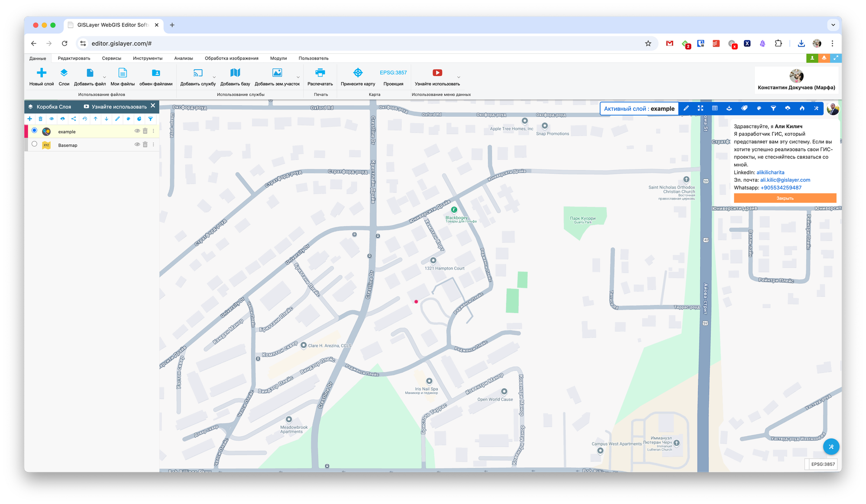Click the move layer up arrow icon
Image resolution: width=866 pixels, height=504 pixels.
click(96, 119)
